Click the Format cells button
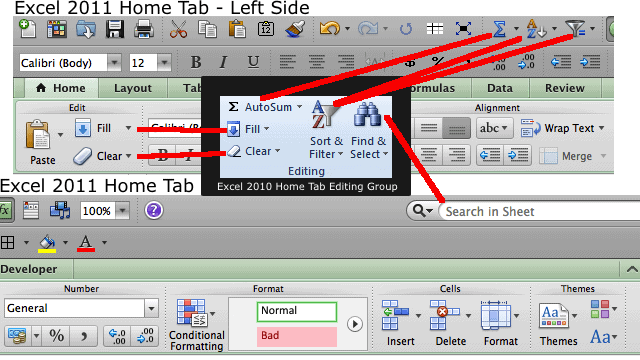 point(500,323)
